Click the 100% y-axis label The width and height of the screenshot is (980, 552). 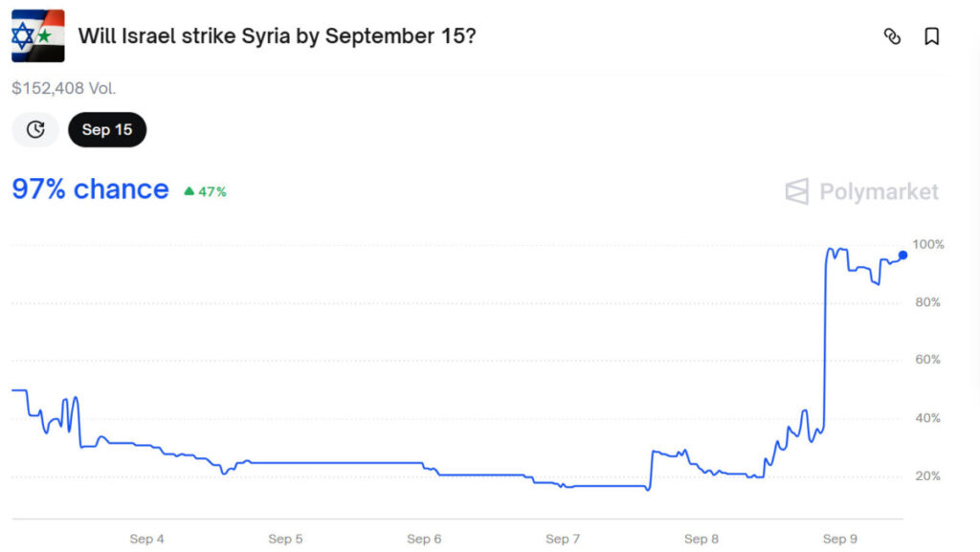pyautogui.click(x=927, y=244)
